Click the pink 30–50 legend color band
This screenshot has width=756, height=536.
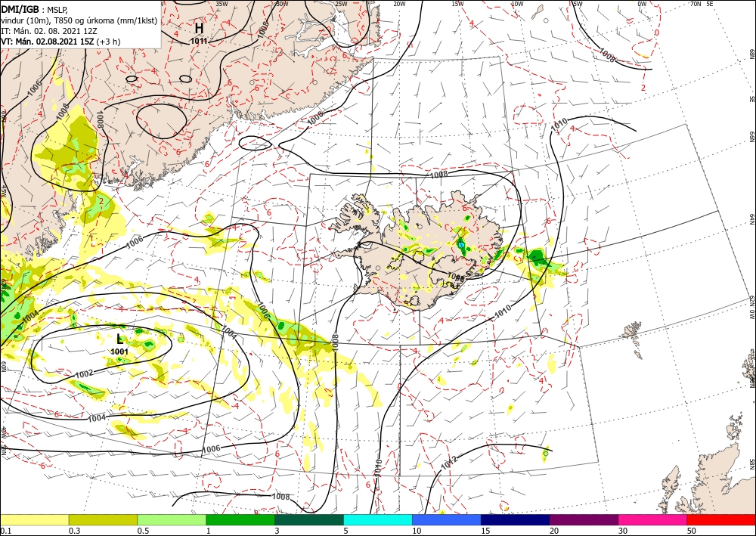pos(653,519)
